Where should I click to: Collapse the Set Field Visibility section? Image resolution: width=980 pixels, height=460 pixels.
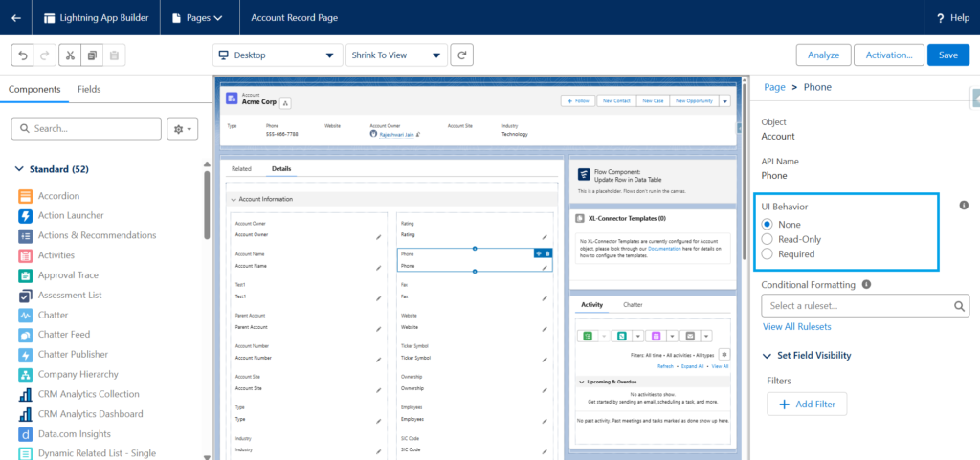(x=768, y=356)
